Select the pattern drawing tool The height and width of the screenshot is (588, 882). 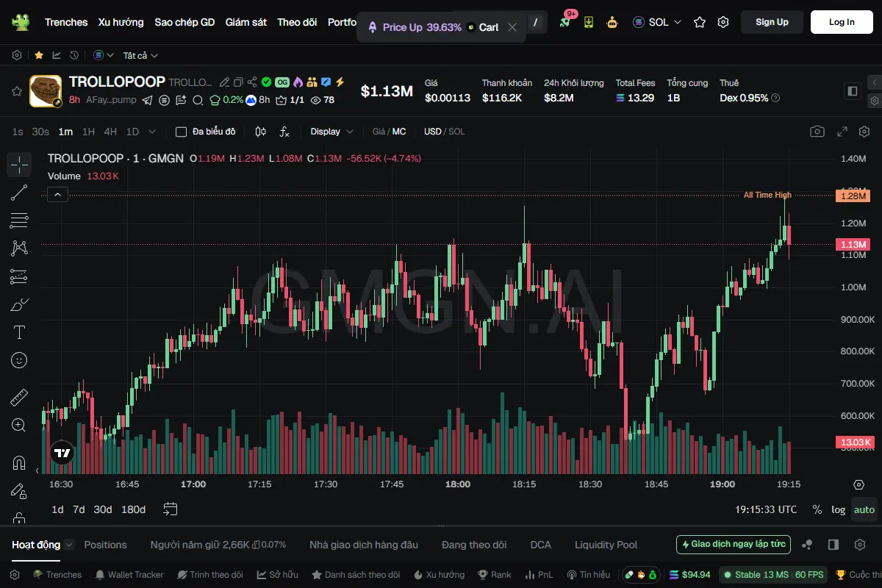click(x=19, y=248)
